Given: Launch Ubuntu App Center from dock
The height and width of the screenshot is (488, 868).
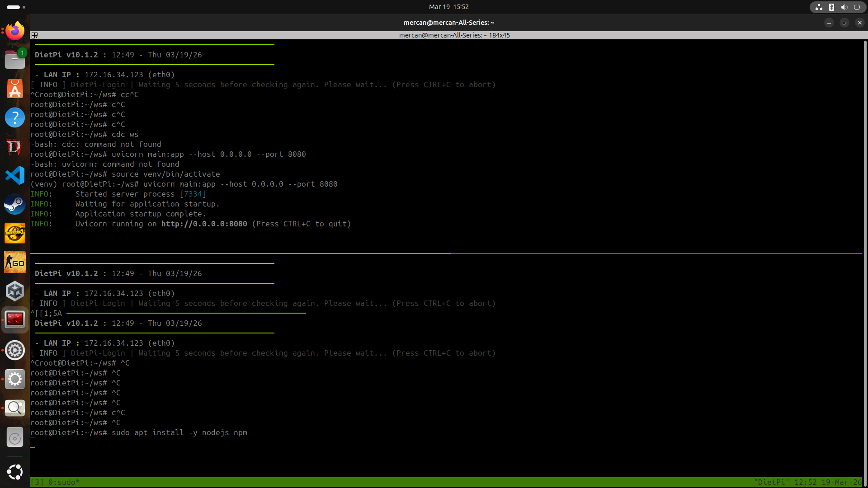Looking at the screenshot, I should point(15,89).
